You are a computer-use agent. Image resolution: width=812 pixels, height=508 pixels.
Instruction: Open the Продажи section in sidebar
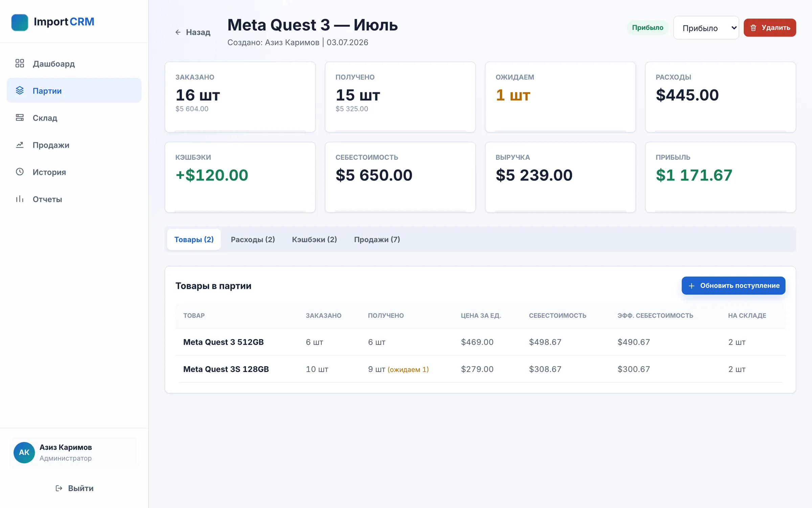(74, 145)
